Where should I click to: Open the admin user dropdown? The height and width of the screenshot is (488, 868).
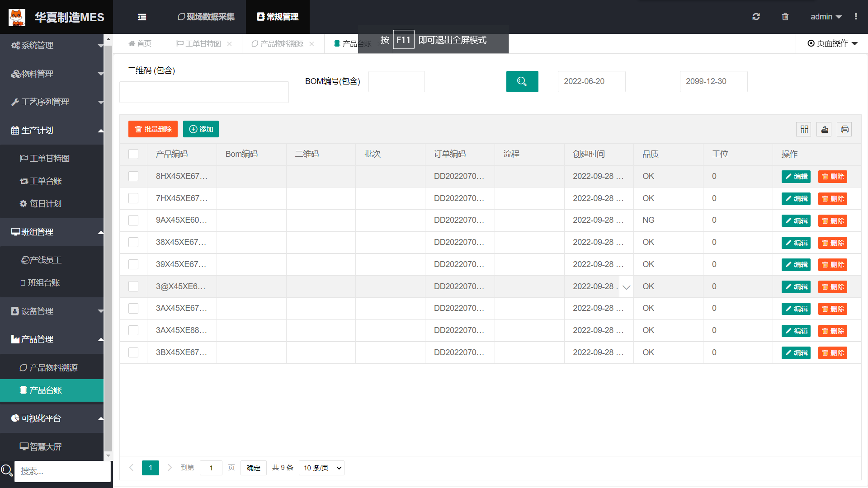coord(826,17)
